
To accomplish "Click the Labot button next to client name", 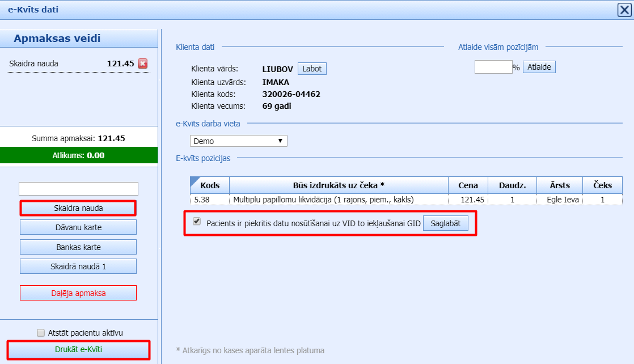I will (x=312, y=69).
